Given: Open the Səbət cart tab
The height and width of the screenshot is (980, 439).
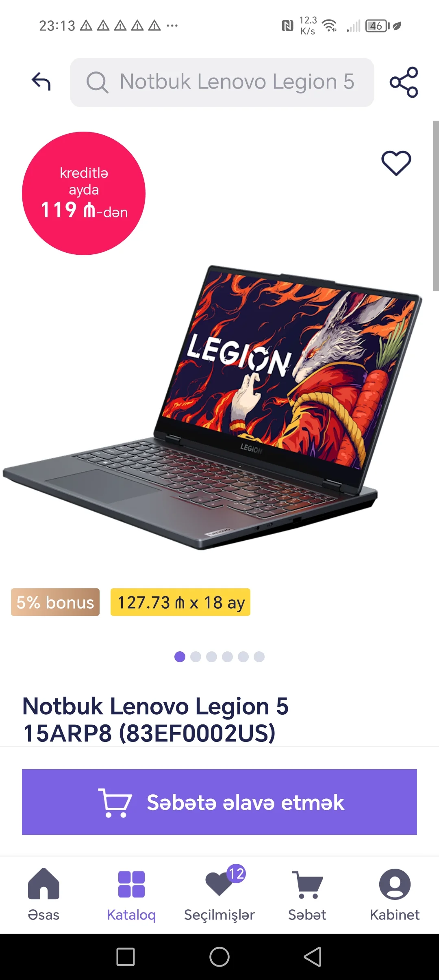Looking at the screenshot, I should tap(307, 895).
